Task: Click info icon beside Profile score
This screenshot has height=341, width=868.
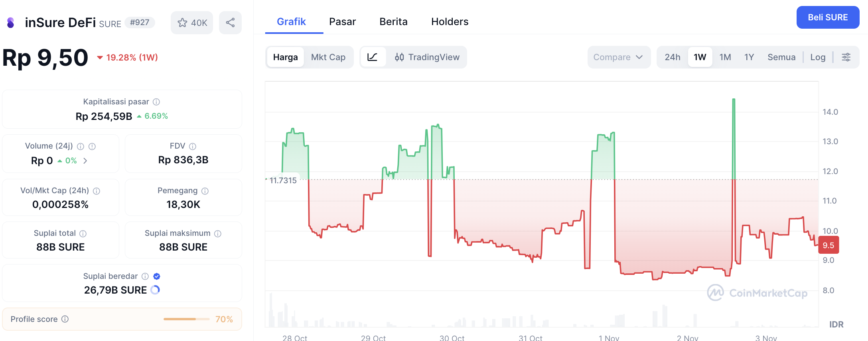Action: [x=65, y=319]
